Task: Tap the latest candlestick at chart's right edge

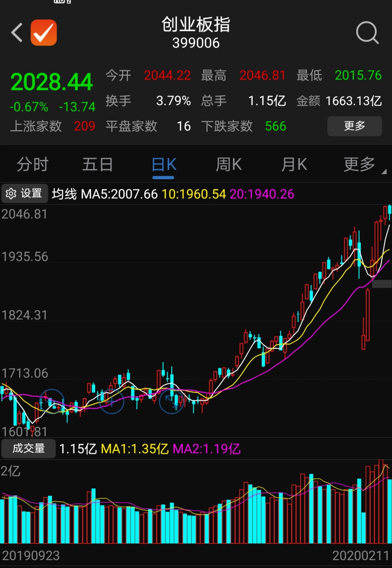Action: (390, 212)
